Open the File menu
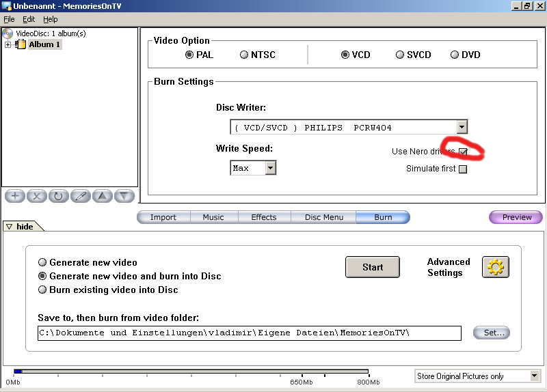This screenshot has height=392, width=547. (x=9, y=19)
